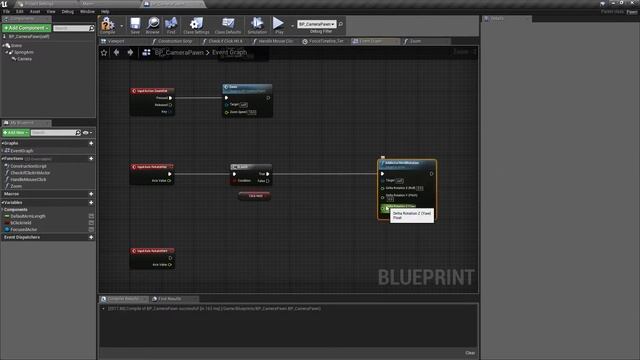Click the Condition input pin on Branch node
Image resolution: width=640 pixels, height=360 pixels.
[x=235, y=181]
